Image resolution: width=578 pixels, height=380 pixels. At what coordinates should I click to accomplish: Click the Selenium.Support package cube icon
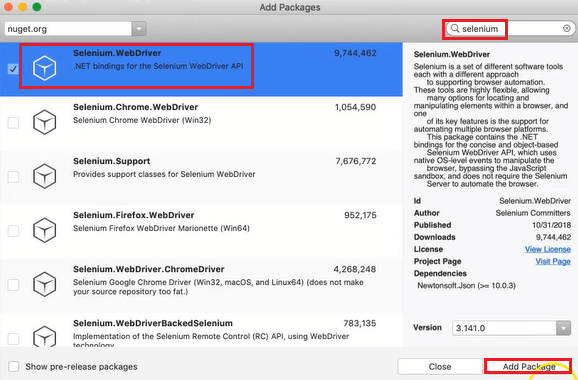[44, 176]
